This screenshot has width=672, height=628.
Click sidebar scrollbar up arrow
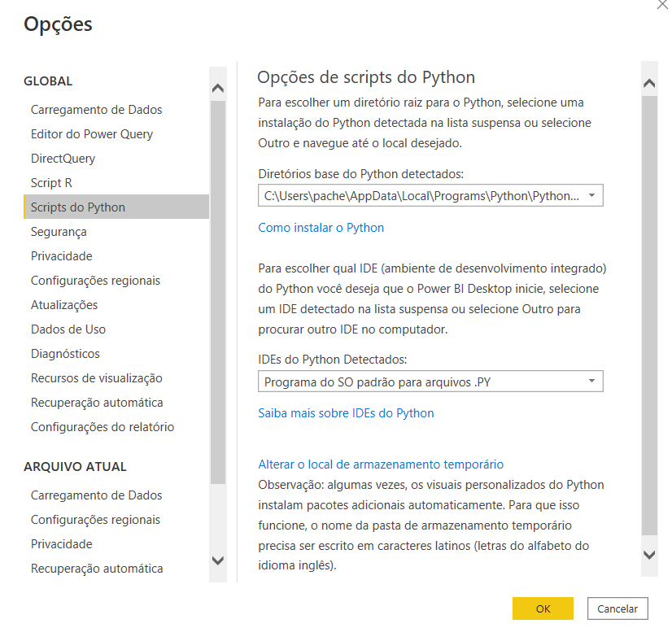(x=218, y=89)
